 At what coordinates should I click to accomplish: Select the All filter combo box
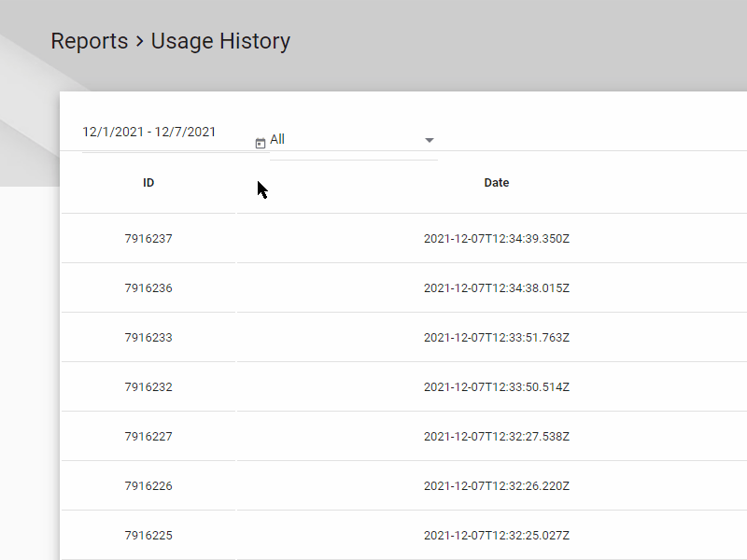[354, 139]
